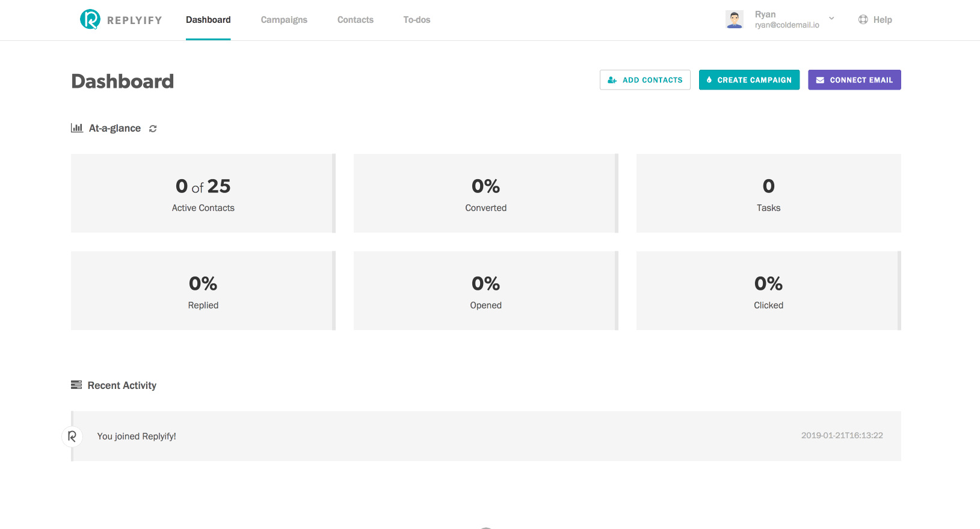
Task: Switch to the Campaigns tab
Action: coord(284,20)
